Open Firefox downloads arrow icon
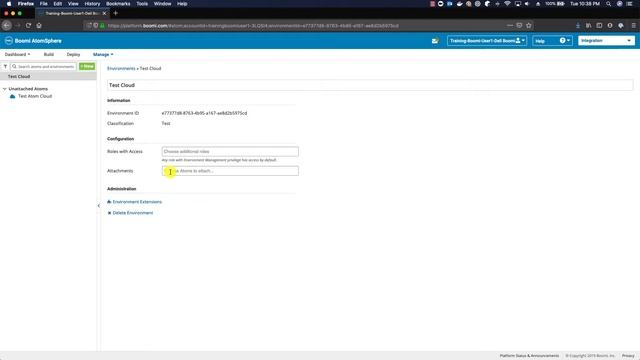 click(x=578, y=25)
